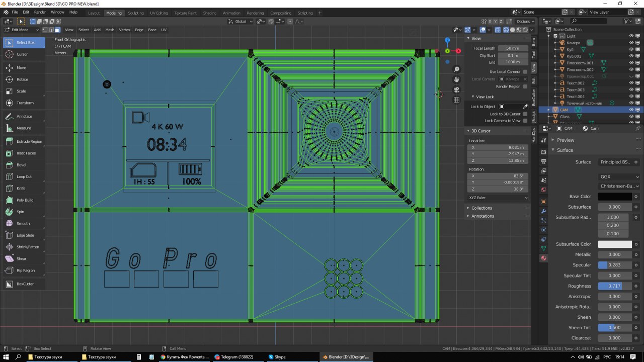Open Telegram from the Windows taskbar

coord(238,357)
